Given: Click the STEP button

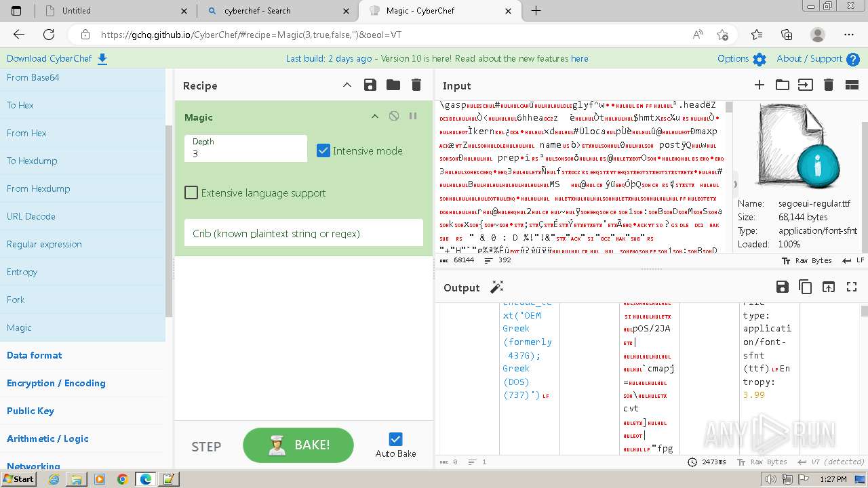Looking at the screenshot, I should coord(206,446).
